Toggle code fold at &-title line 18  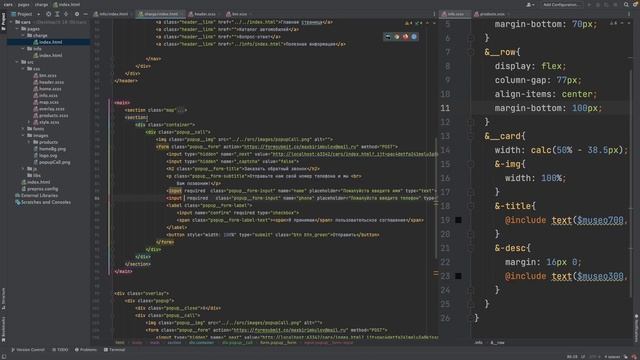470,206
